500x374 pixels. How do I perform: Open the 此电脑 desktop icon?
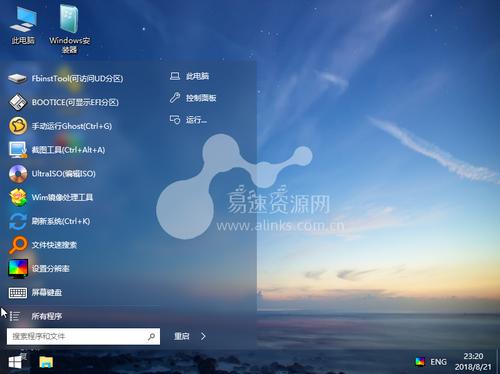[23, 26]
